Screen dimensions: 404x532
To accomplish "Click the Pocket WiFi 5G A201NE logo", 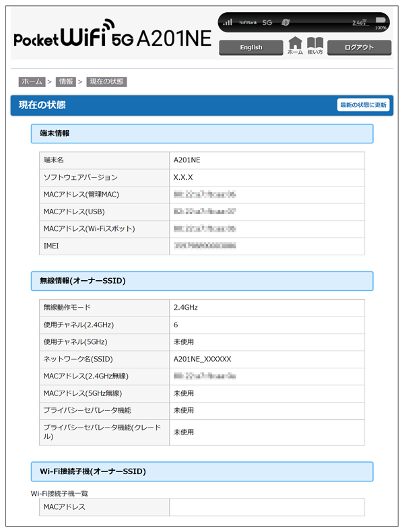I will (x=110, y=37).
